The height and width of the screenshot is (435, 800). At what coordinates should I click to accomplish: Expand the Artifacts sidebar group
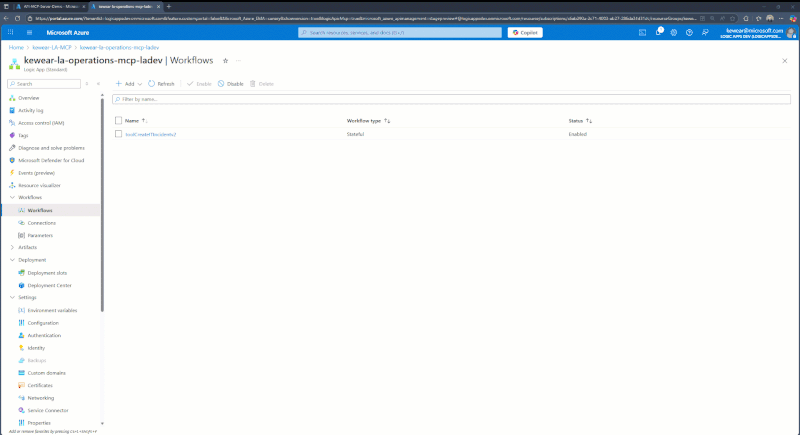pos(12,247)
